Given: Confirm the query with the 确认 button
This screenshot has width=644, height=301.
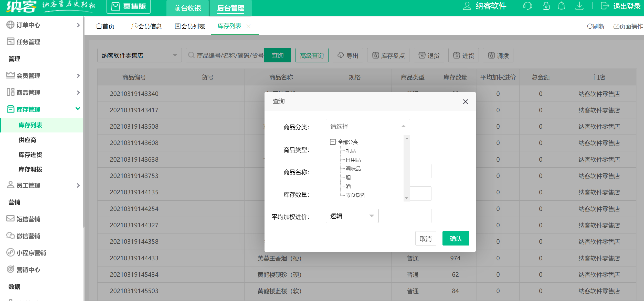Looking at the screenshot, I should (456, 238).
